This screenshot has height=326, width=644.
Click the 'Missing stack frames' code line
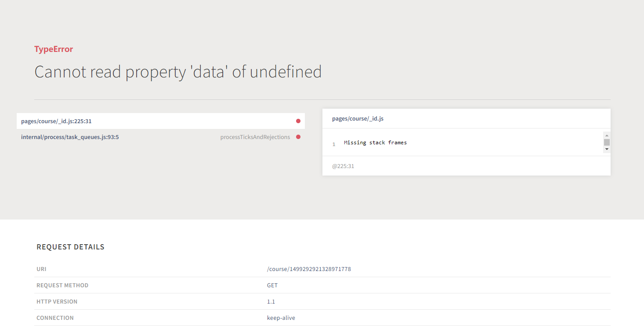[375, 143]
